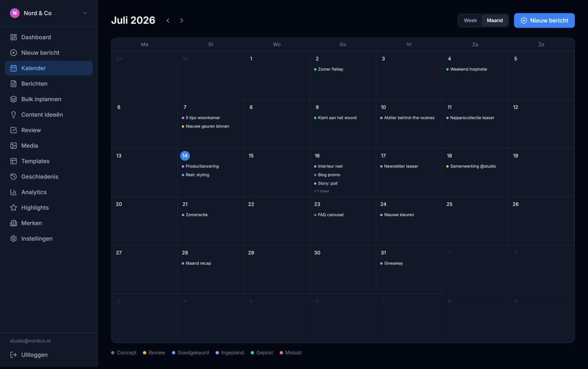Switch calendar to Week view
The height and width of the screenshot is (369, 588).
coord(470,20)
